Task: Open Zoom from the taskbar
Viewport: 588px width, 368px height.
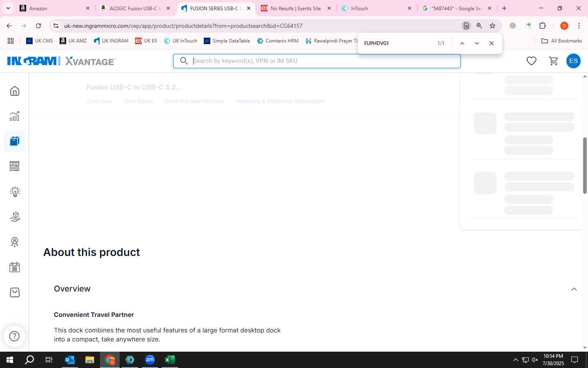Action: point(150,360)
